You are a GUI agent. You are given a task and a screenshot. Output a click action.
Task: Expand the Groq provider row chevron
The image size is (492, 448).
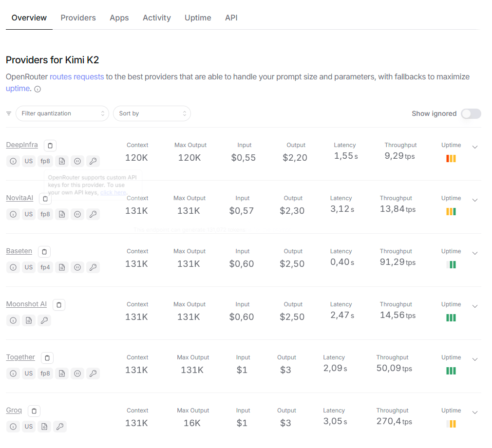pos(475,412)
